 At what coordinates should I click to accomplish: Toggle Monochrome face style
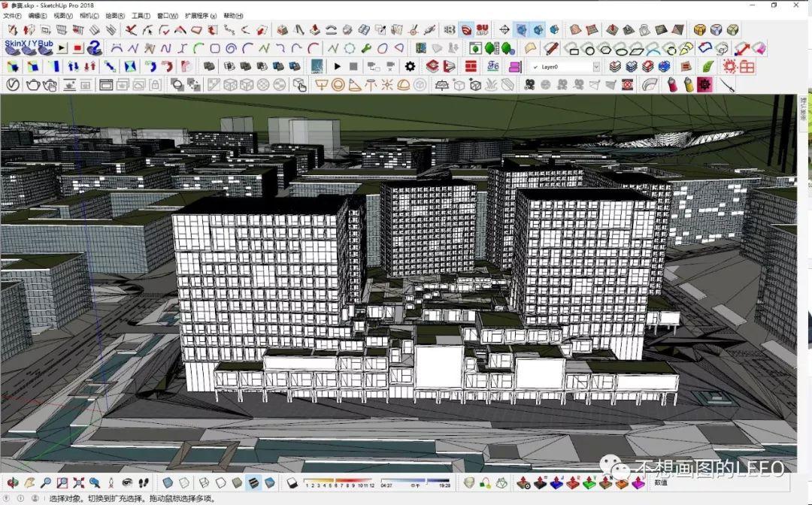(x=270, y=482)
